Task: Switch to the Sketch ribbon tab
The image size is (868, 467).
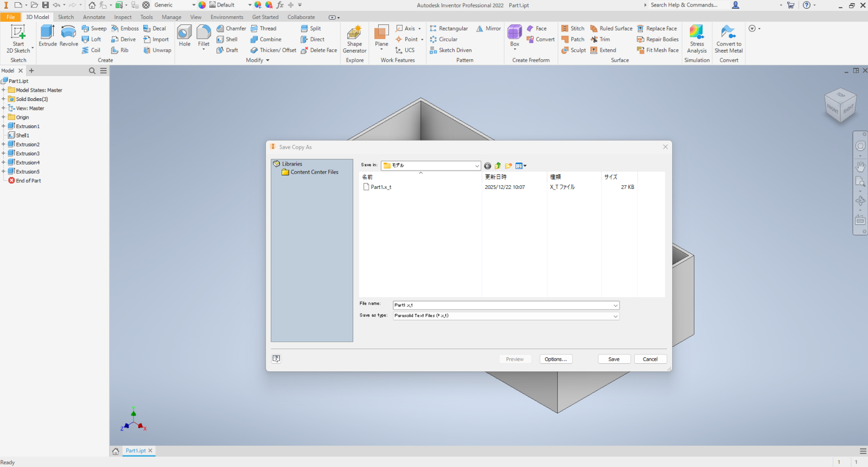Action: click(x=66, y=17)
